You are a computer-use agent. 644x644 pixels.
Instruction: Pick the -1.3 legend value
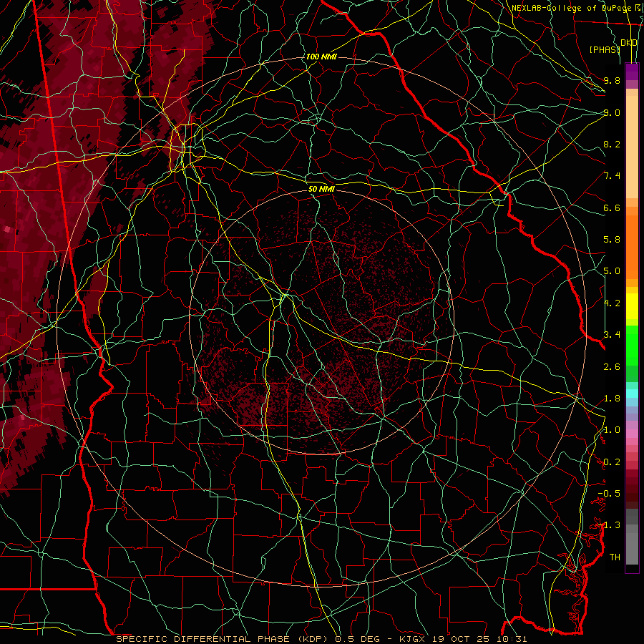[x=609, y=525]
